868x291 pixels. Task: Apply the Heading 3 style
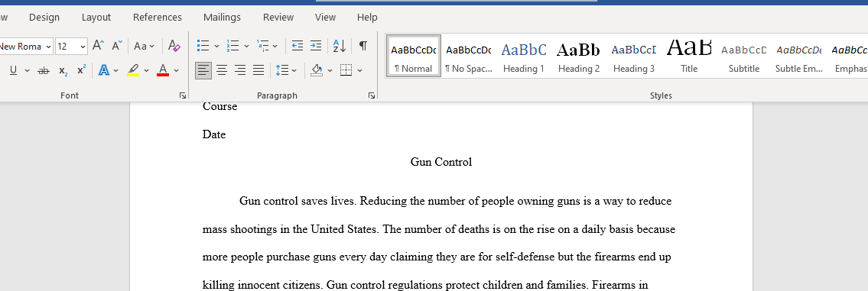click(634, 57)
